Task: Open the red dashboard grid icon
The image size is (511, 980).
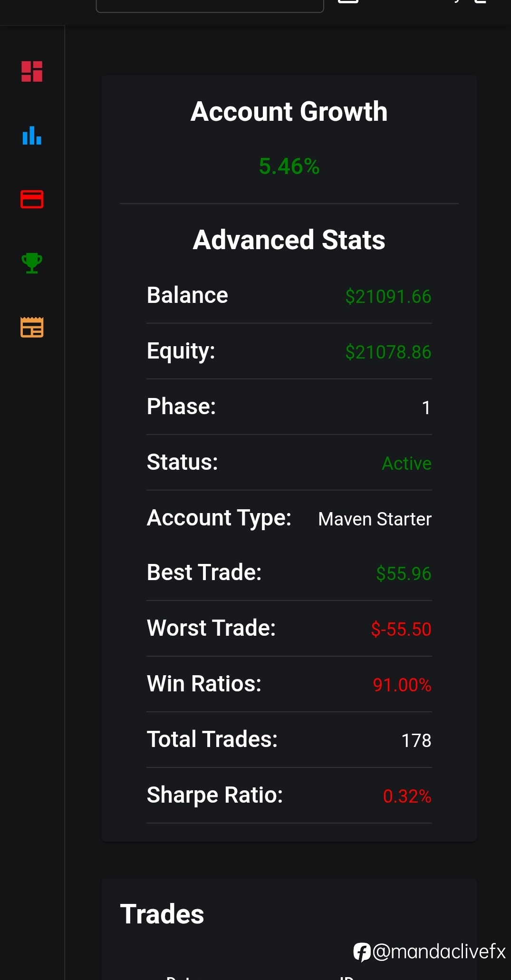Action: [x=32, y=72]
